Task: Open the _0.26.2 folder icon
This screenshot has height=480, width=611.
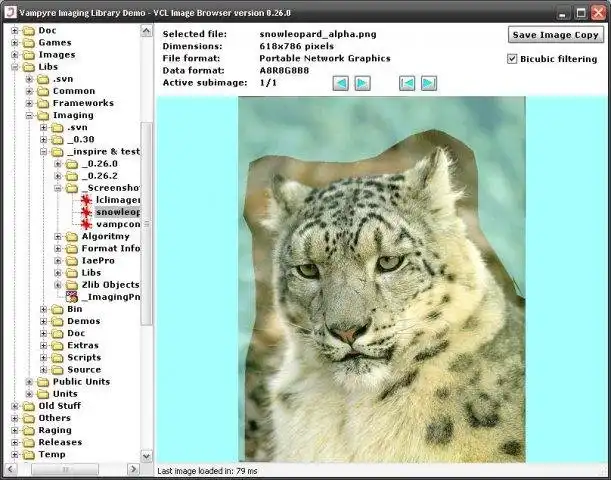Action: point(72,176)
